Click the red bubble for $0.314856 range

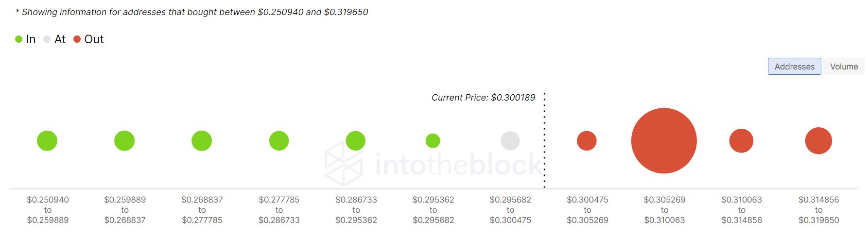(818, 141)
